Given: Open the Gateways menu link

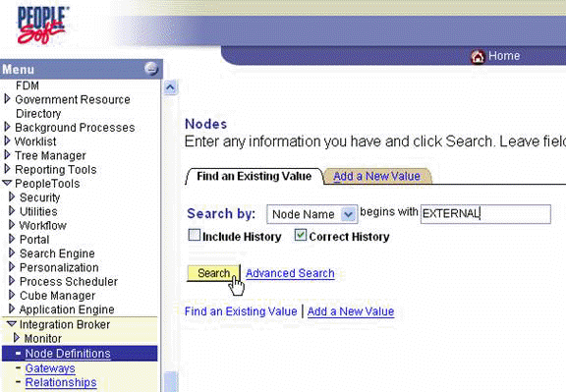Looking at the screenshot, I should coord(50,368).
